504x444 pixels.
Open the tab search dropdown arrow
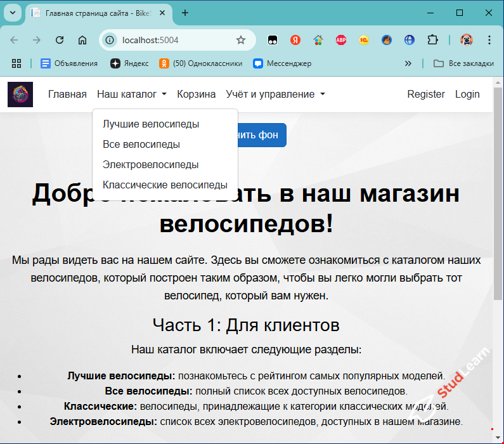pyautogui.click(x=13, y=13)
